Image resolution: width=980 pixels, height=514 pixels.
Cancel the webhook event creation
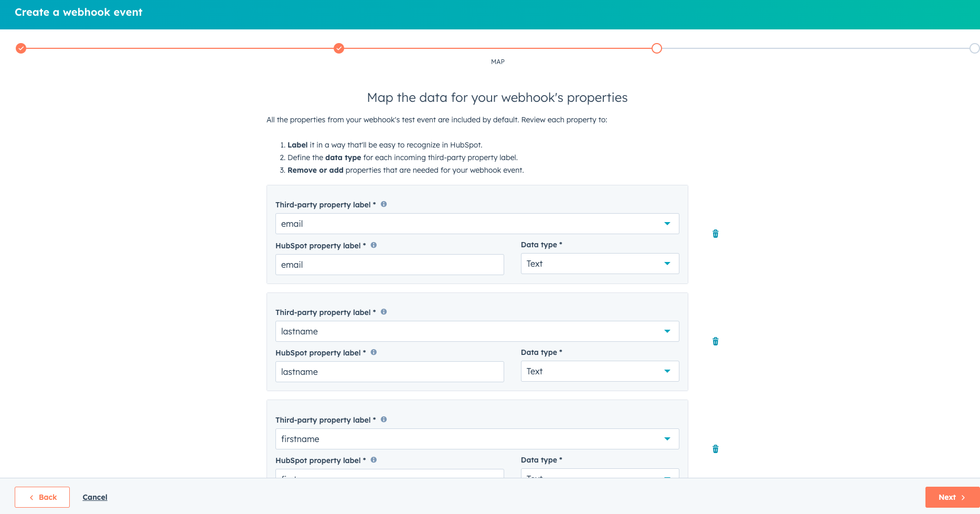(x=94, y=497)
